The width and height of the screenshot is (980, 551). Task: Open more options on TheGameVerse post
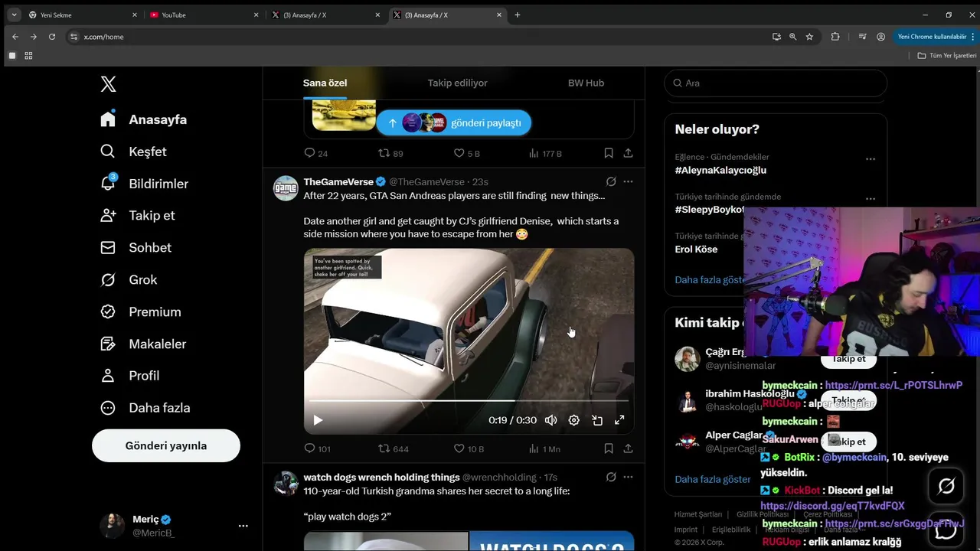click(628, 181)
